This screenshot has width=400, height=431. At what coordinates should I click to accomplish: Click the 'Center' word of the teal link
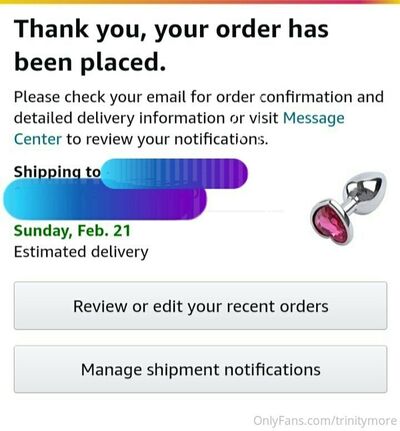[x=38, y=139]
